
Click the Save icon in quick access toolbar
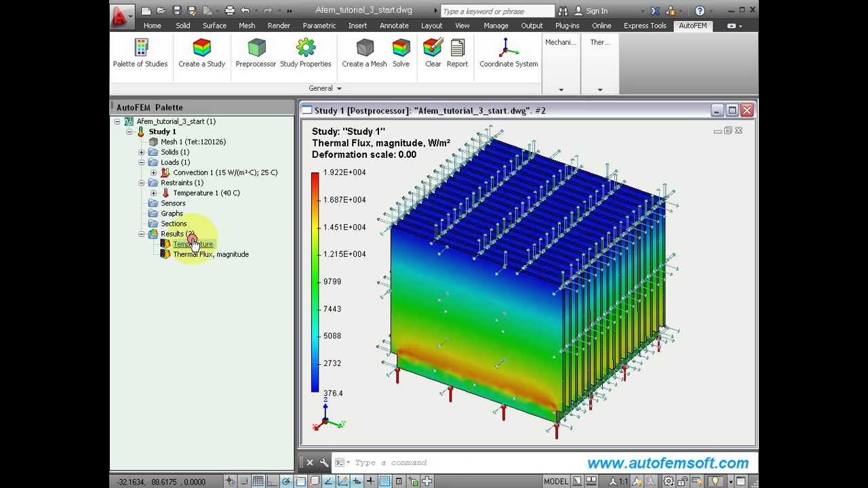(176, 11)
